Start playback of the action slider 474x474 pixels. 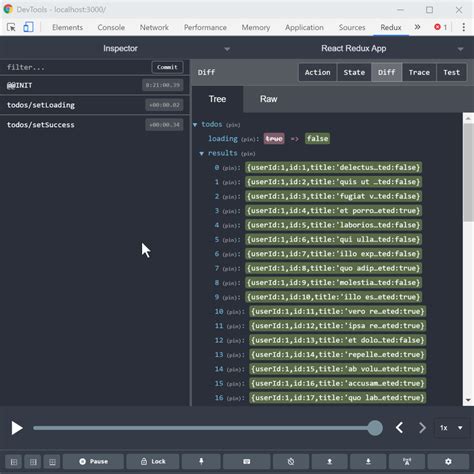point(17,428)
